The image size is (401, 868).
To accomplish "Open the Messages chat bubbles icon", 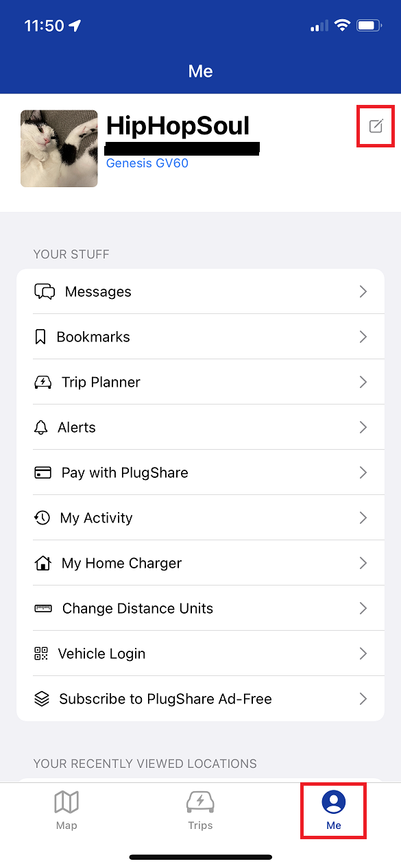I will pyautogui.click(x=45, y=291).
